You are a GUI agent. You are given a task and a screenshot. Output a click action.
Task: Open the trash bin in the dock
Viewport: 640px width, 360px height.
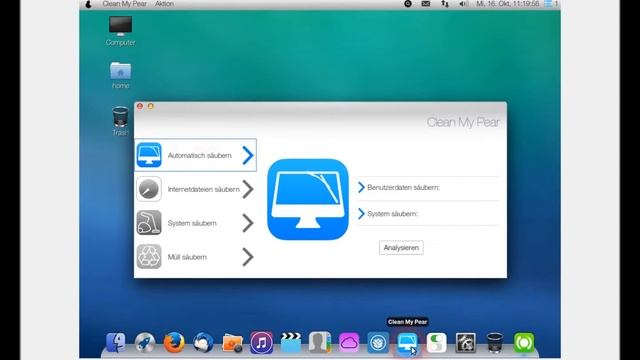495,342
